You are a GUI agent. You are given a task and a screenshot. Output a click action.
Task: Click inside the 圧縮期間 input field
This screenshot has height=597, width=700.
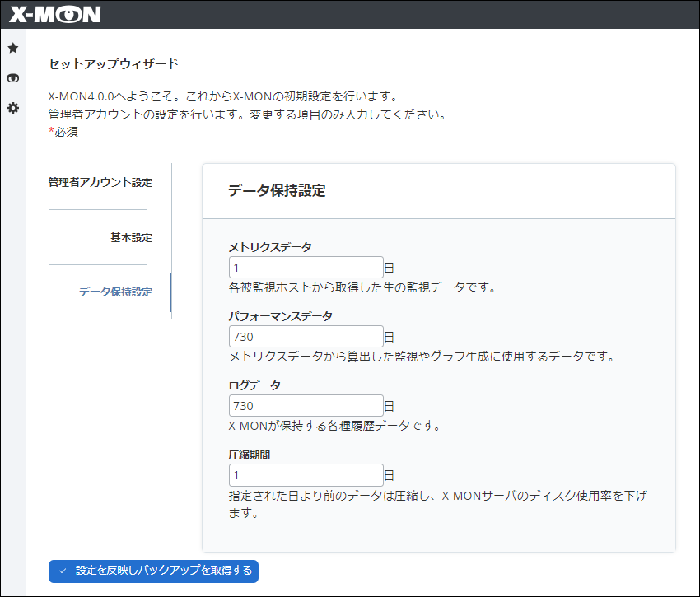[x=306, y=474]
